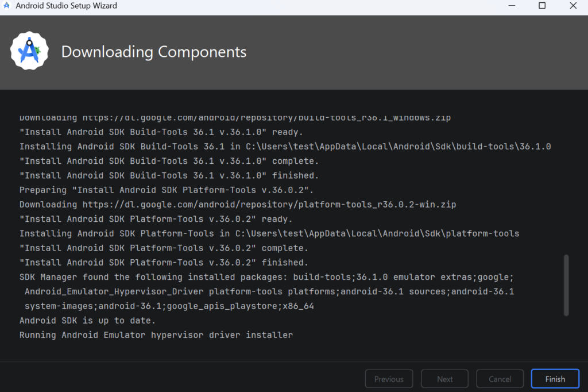
Task: Maximize the Setup Wizard window
Action: [x=542, y=6]
